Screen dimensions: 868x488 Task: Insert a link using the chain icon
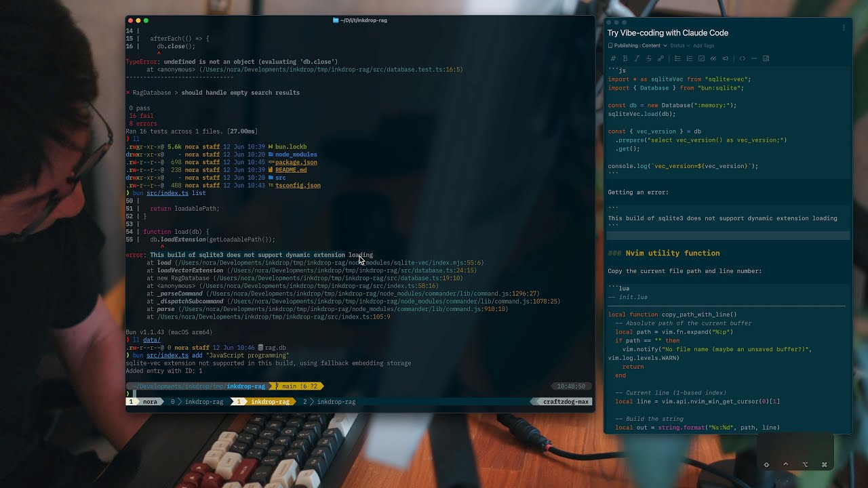tap(660, 58)
